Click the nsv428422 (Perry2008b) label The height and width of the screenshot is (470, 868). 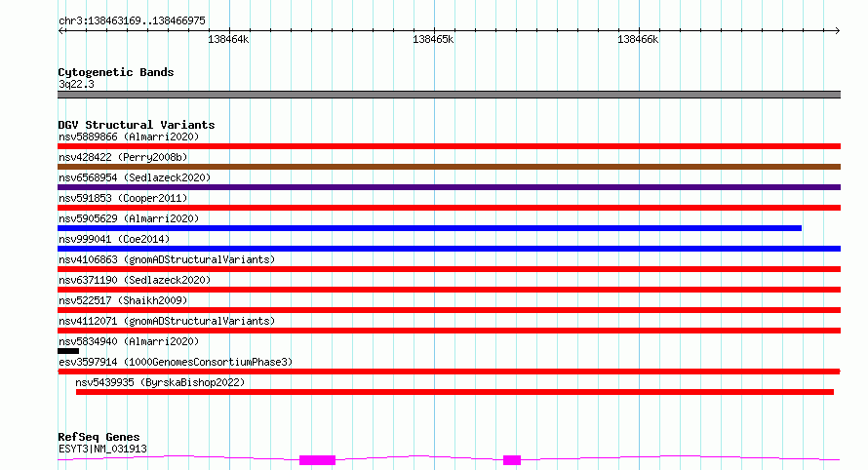pyautogui.click(x=123, y=157)
